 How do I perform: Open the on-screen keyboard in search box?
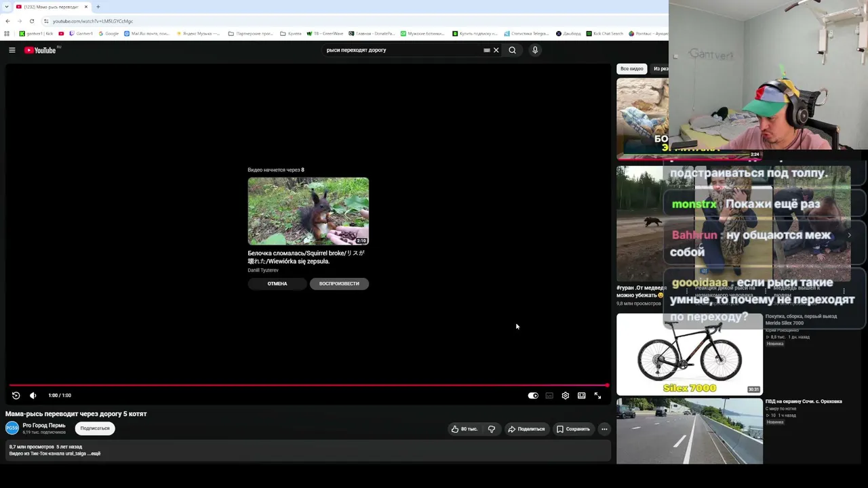tap(486, 50)
